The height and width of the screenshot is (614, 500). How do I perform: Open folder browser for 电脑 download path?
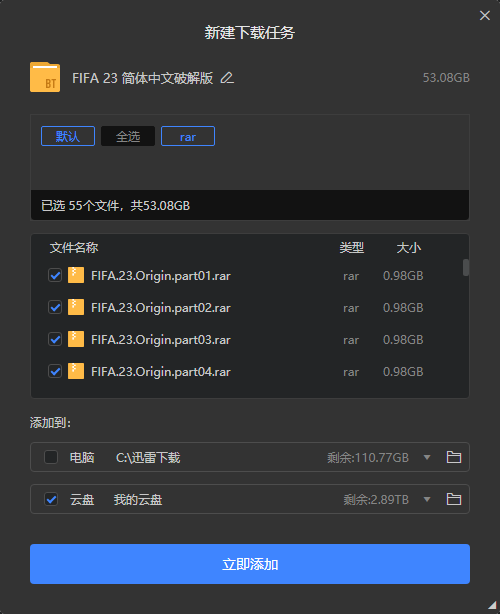point(454,457)
